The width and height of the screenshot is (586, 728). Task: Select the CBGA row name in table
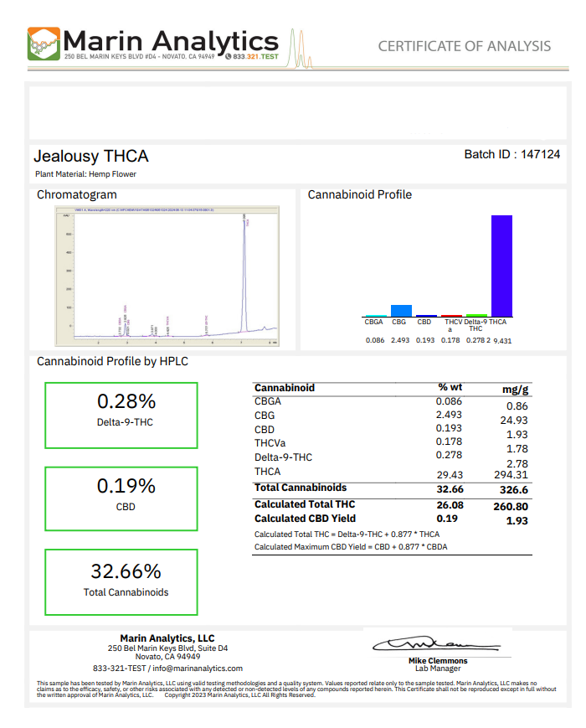point(268,401)
